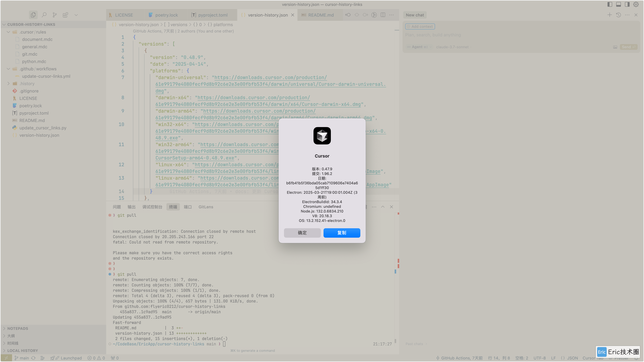644x362 pixels.
Task: Click 复制 copy button in the about dialog
Action: click(342, 233)
